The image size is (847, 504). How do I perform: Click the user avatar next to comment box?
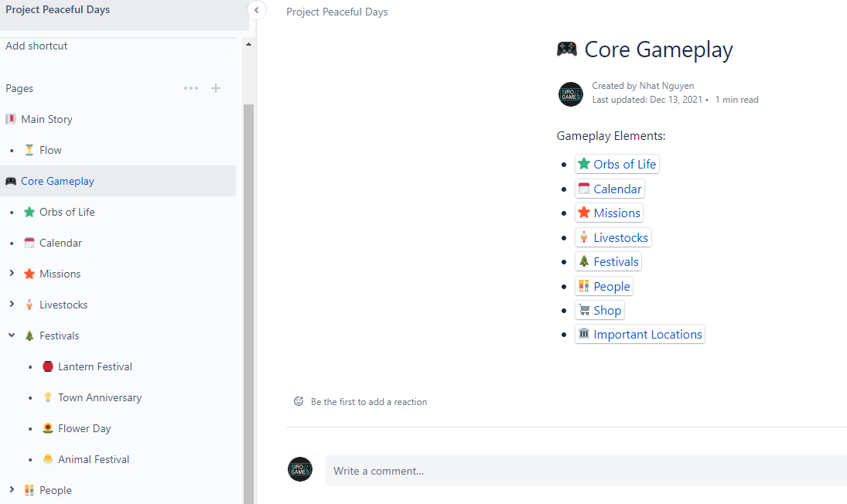click(x=300, y=469)
